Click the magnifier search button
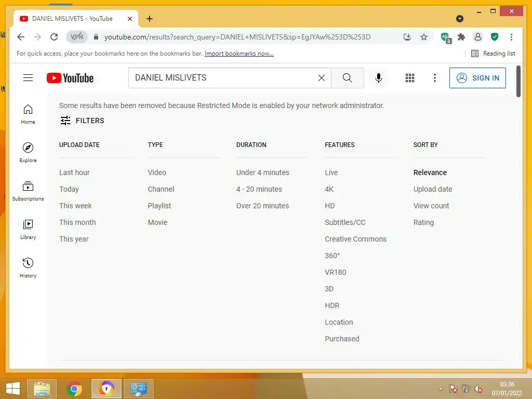 pos(347,78)
